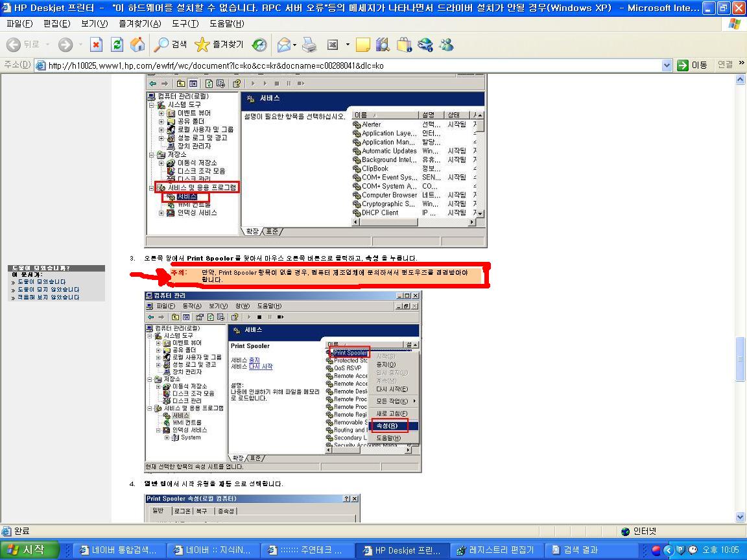747x560 pixels.
Task: Go back with the 뒤로 toolbar button
Action: [23, 45]
